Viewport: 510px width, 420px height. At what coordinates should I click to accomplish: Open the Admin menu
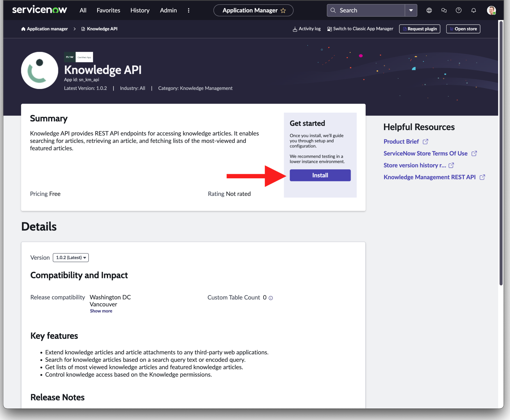168,10
